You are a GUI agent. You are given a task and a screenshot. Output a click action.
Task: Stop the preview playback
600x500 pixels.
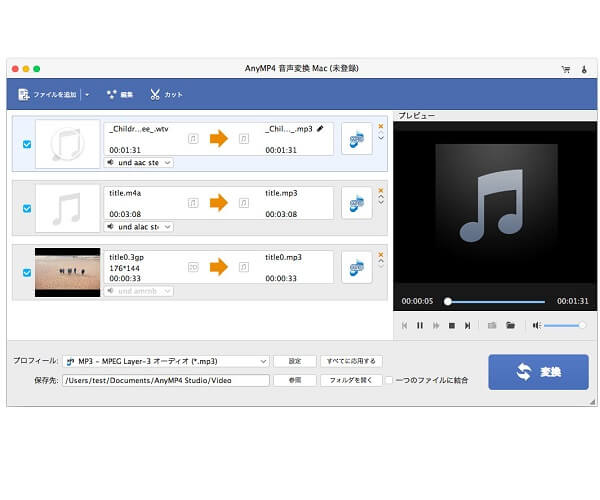click(x=452, y=326)
